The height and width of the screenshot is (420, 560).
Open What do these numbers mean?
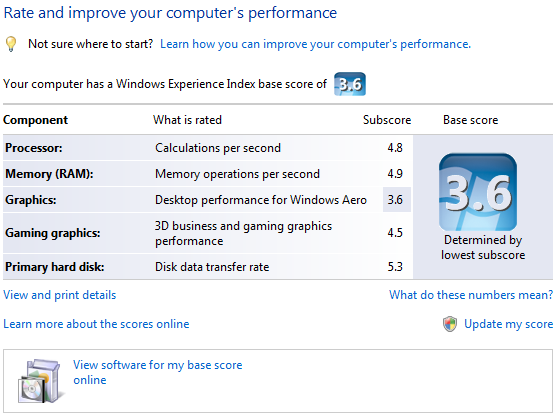click(471, 295)
